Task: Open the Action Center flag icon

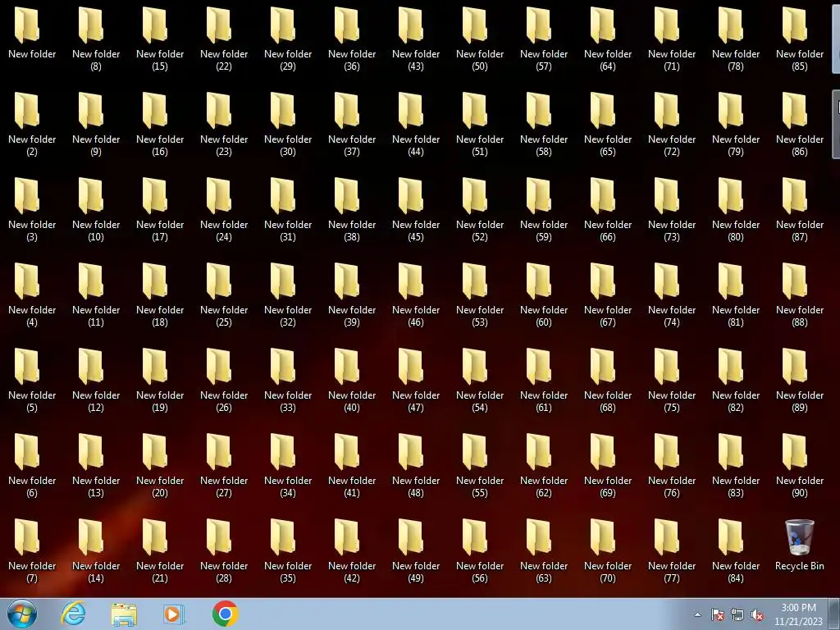Action: coord(717,615)
